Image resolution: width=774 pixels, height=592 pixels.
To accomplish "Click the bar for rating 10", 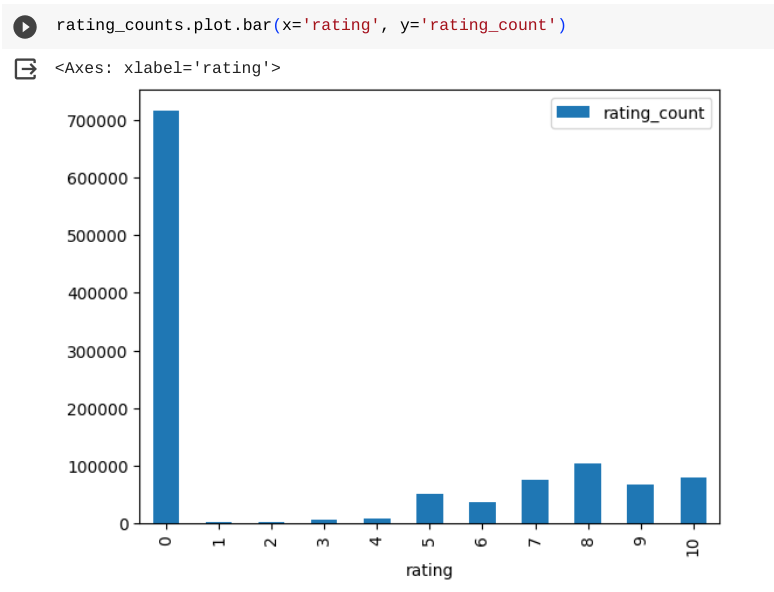I will click(693, 501).
